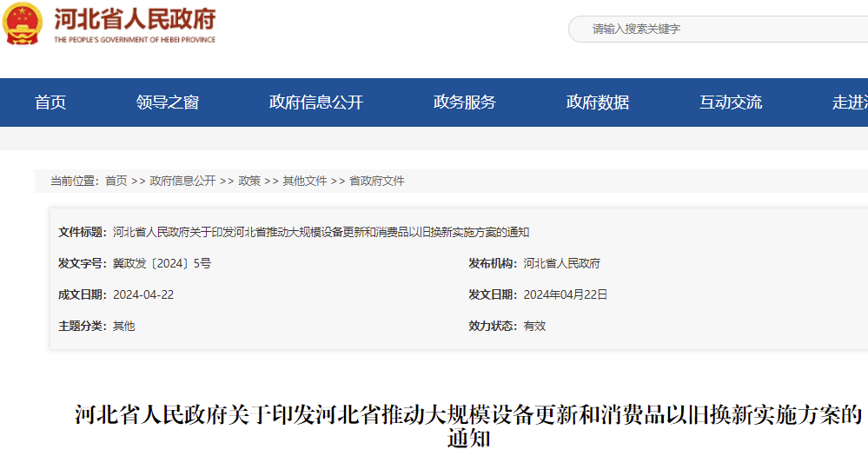Select 政府信息公开 in the navigation bar
This screenshot has height=456, width=868.
(x=316, y=102)
